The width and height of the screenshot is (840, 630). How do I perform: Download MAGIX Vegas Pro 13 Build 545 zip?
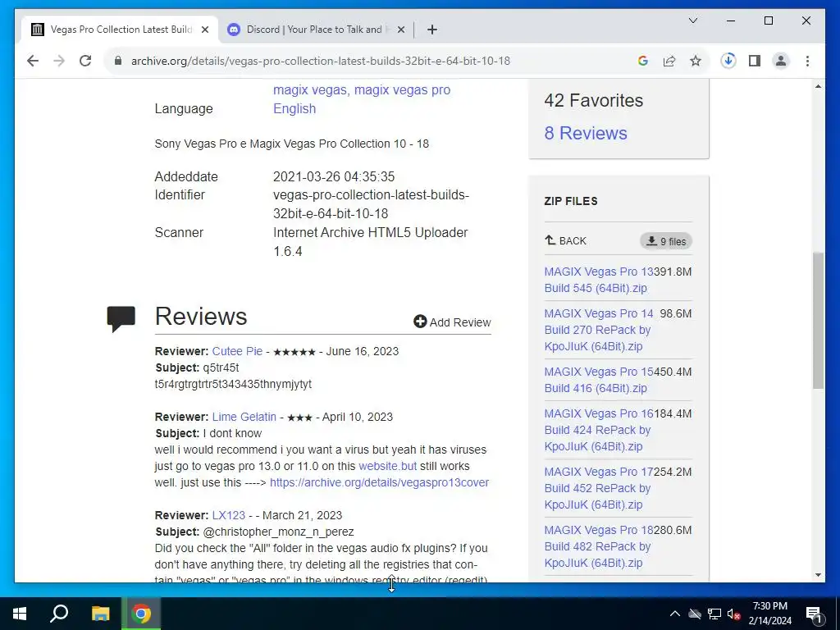tap(598, 280)
